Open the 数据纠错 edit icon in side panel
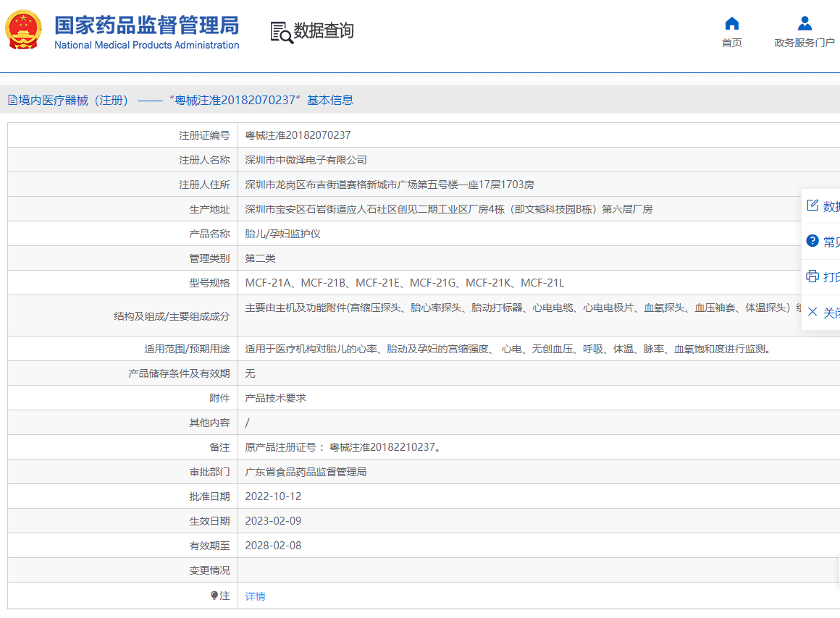 (811, 205)
